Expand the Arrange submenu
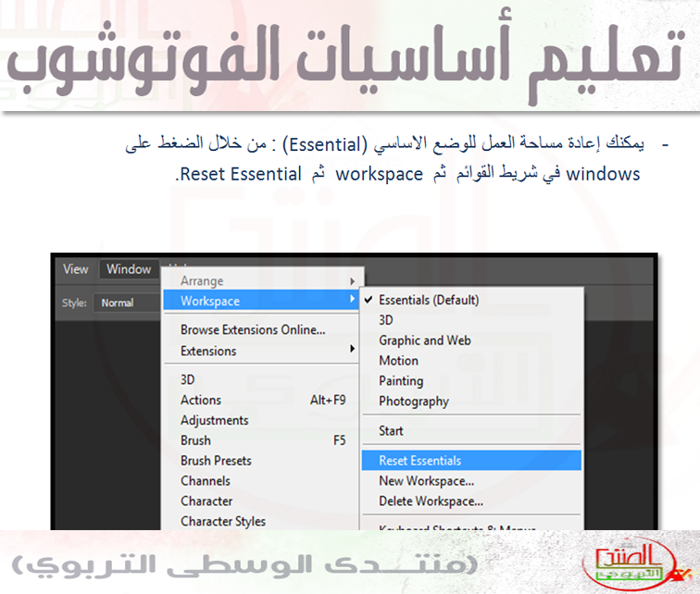Image resolution: width=700 pixels, height=594 pixels. click(x=261, y=281)
